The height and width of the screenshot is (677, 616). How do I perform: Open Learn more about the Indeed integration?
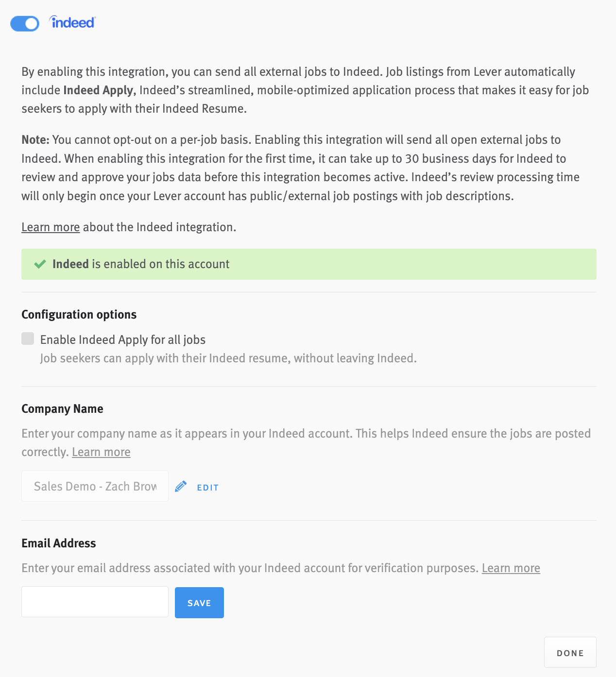click(50, 227)
